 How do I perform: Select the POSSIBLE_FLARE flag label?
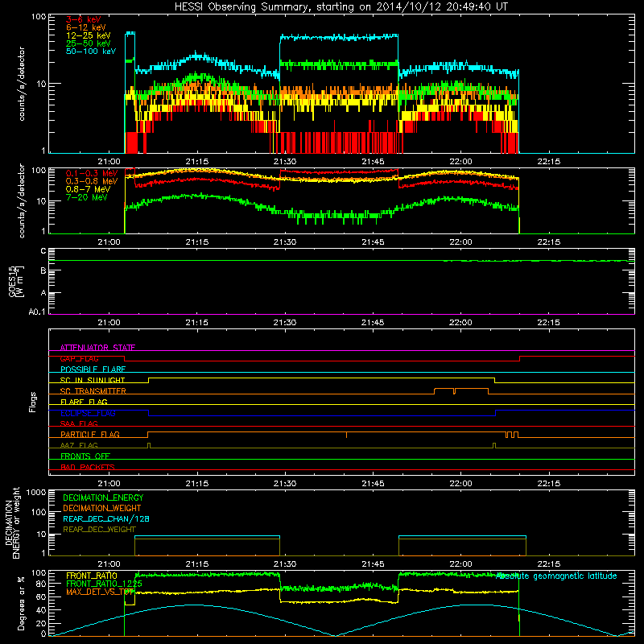[93, 369]
